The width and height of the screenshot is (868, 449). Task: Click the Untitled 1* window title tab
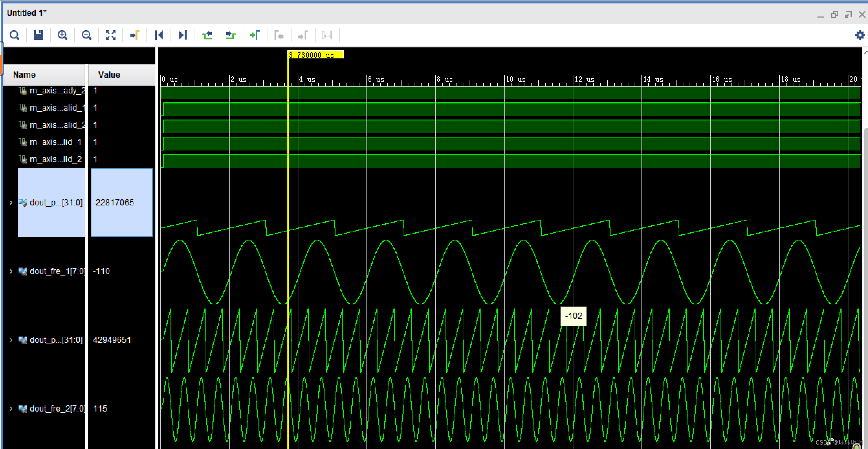[x=26, y=12]
